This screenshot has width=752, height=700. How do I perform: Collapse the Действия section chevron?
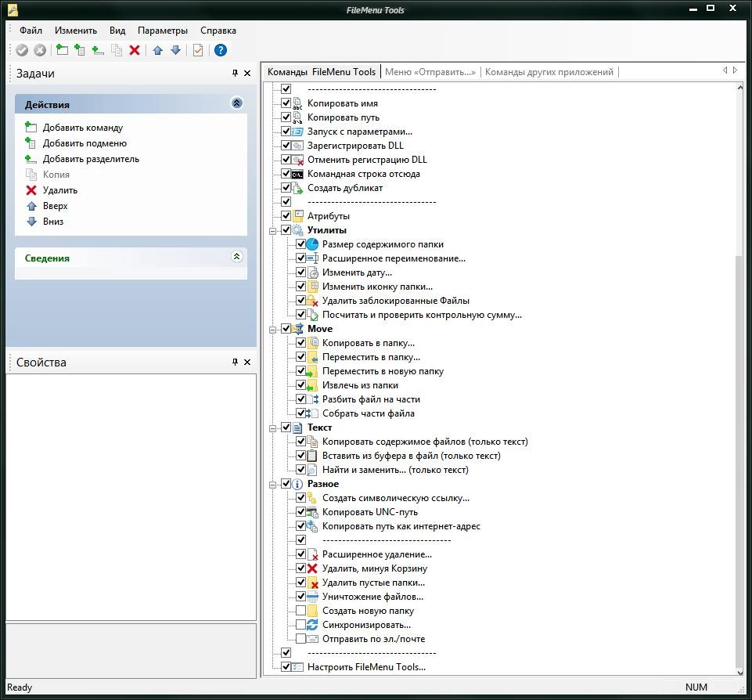tap(237, 103)
